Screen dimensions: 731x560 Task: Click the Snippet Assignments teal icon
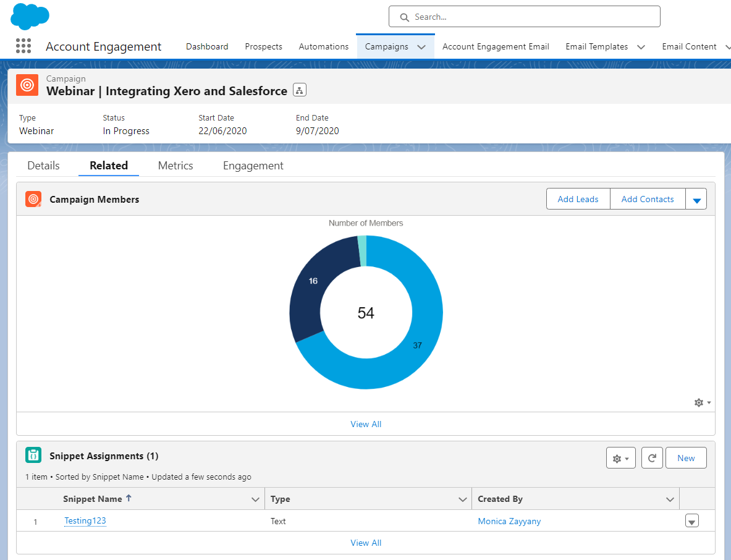click(x=33, y=456)
